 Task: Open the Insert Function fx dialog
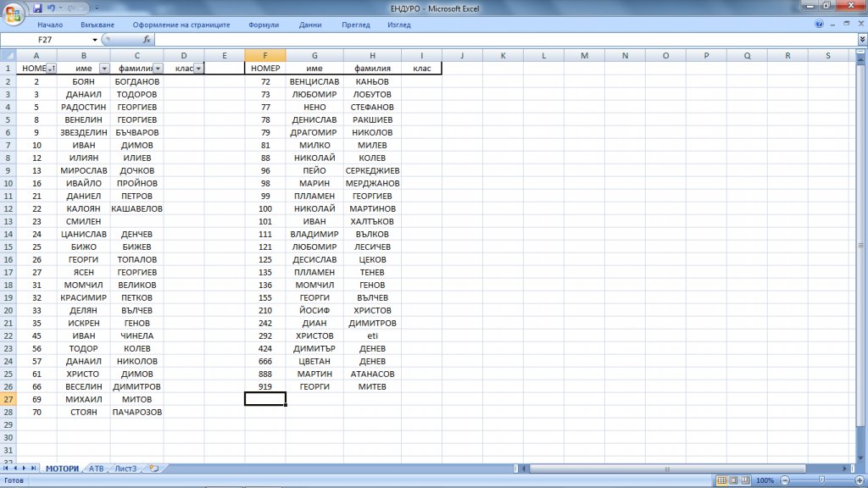(x=147, y=40)
